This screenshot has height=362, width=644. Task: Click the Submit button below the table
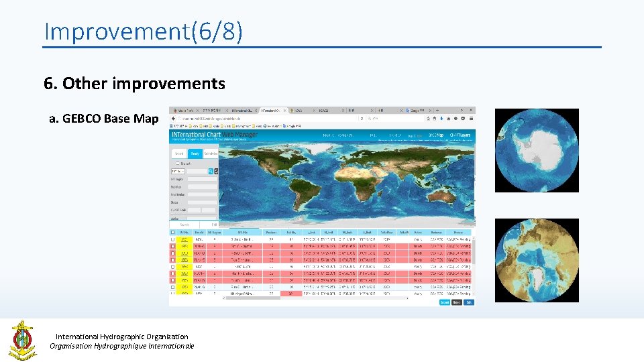(x=445, y=302)
